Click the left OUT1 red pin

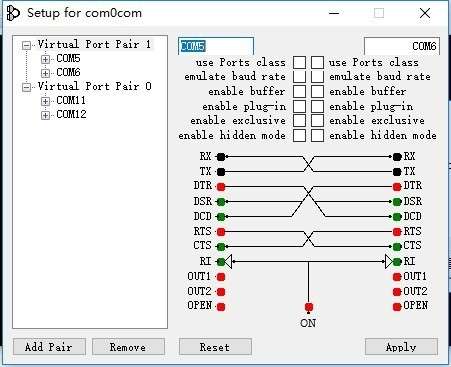tap(221, 277)
